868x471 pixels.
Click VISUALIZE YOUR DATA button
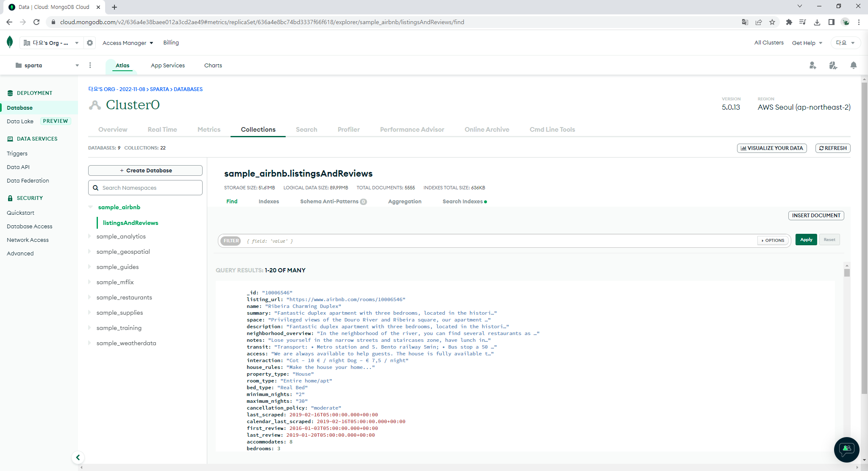pyautogui.click(x=772, y=148)
